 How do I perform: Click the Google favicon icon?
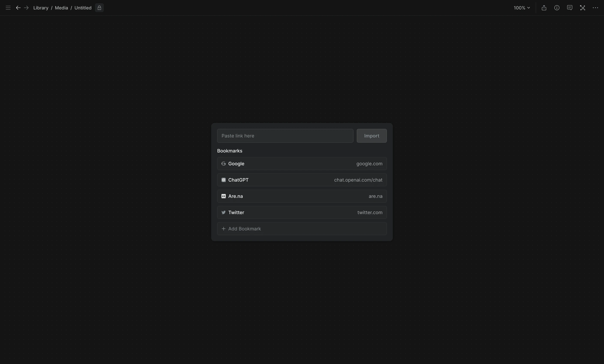[224, 164]
